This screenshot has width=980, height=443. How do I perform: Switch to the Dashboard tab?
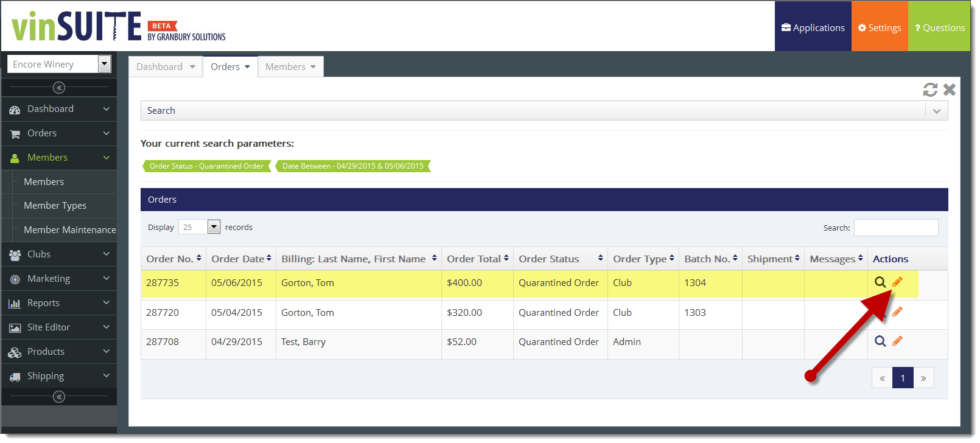165,67
